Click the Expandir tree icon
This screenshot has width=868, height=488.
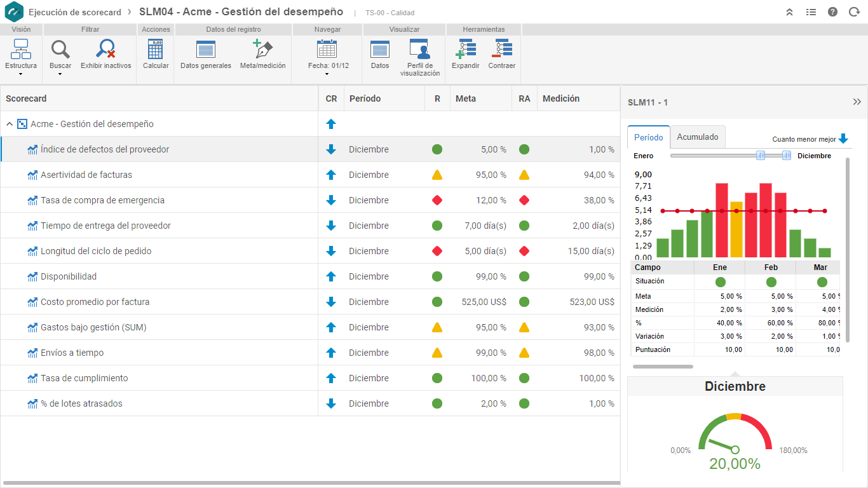(x=466, y=50)
